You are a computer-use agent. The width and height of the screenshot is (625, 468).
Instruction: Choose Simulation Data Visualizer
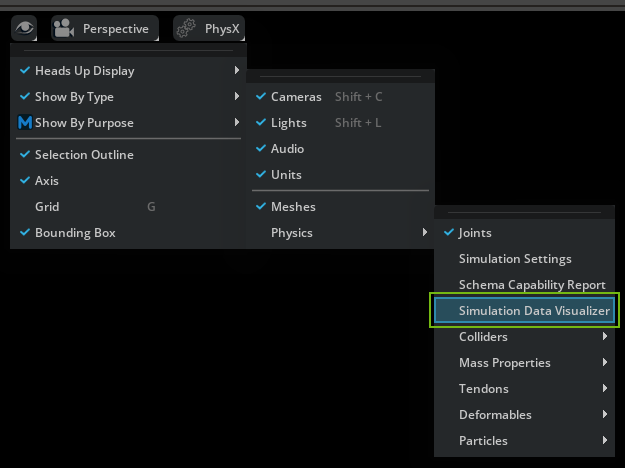click(524, 311)
